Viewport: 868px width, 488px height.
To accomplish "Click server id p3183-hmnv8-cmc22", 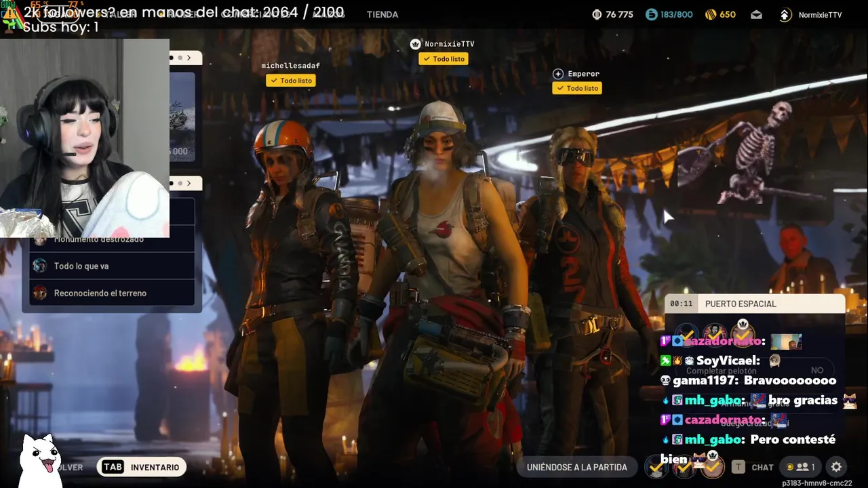I will click(816, 483).
